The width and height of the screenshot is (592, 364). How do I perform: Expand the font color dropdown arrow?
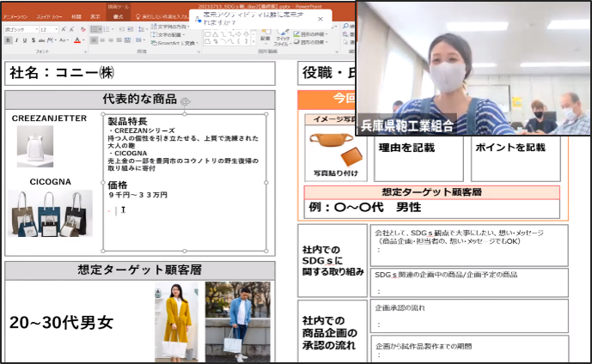[x=83, y=39]
